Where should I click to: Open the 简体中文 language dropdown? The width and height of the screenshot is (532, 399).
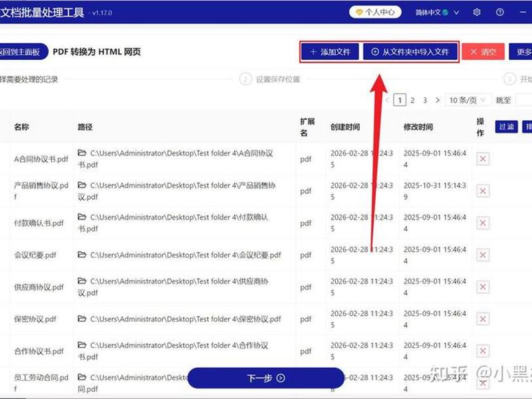click(438, 13)
